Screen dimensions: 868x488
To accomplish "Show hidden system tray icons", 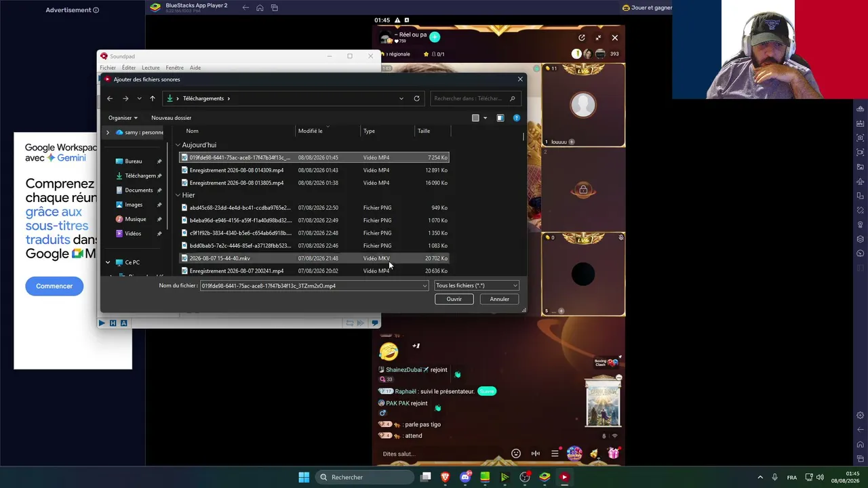I will point(760,477).
